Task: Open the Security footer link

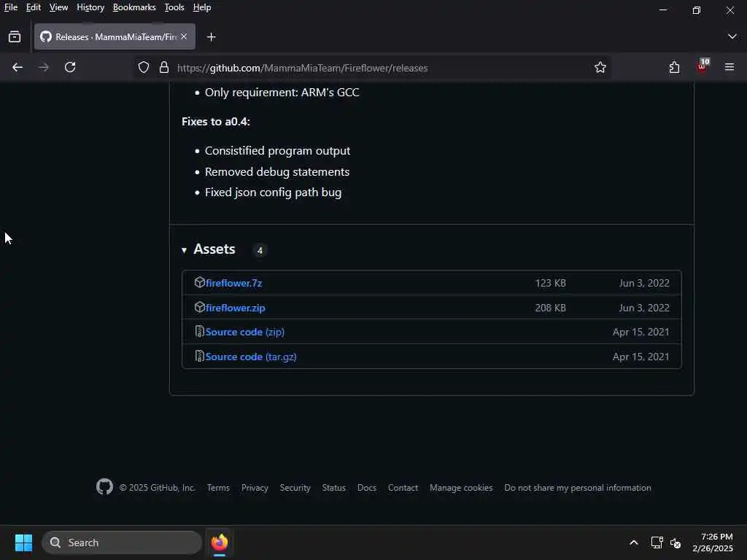Action: (x=295, y=488)
